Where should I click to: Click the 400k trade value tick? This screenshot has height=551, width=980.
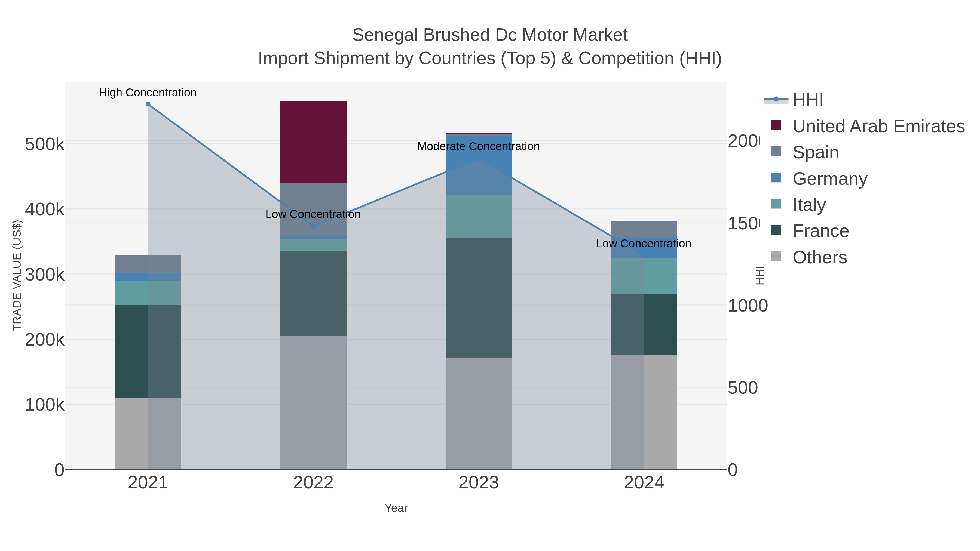45,209
